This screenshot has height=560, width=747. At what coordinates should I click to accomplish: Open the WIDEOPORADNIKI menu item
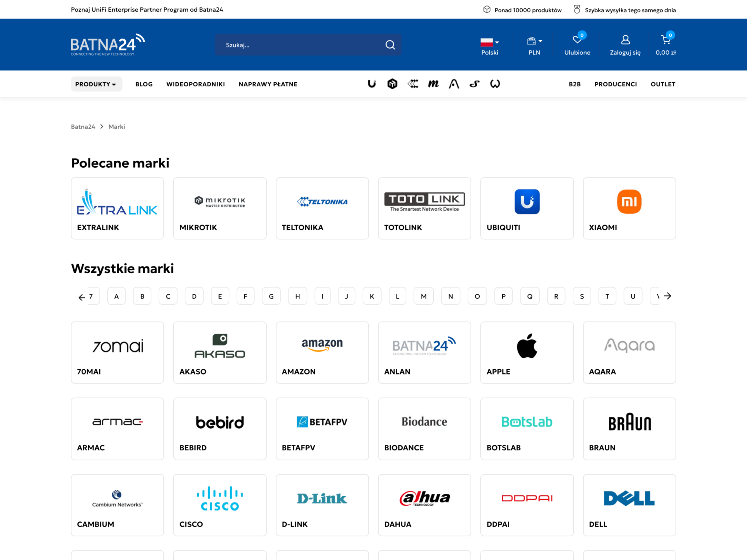point(196,84)
